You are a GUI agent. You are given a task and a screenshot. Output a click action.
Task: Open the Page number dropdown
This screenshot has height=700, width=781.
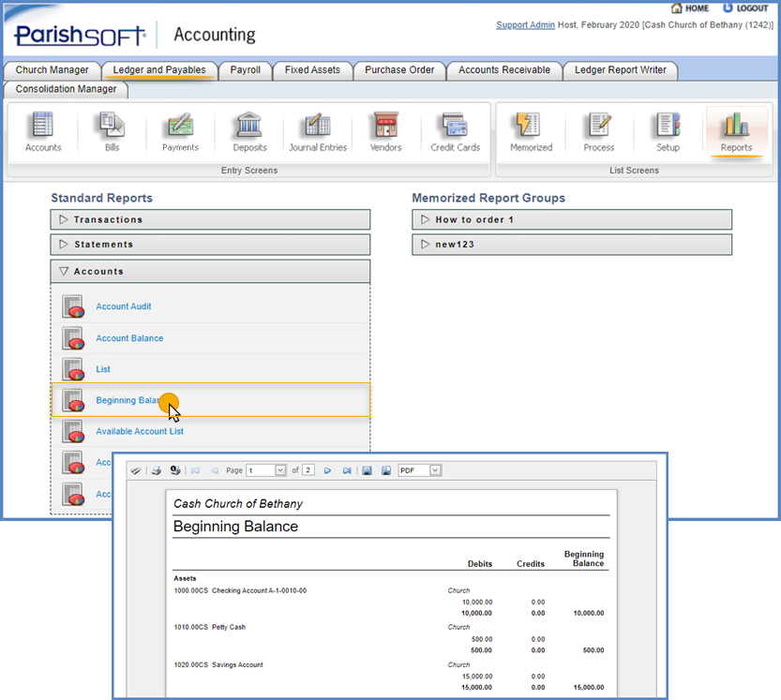[x=280, y=470]
